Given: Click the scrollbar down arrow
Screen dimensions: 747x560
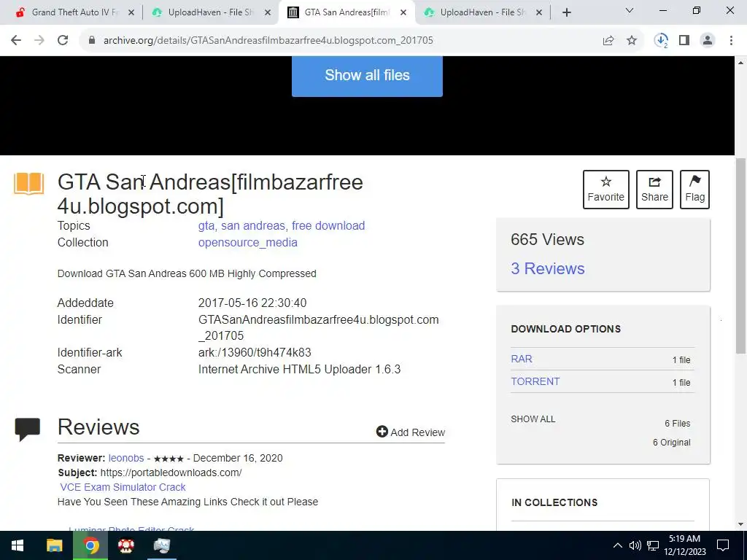Looking at the screenshot, I should (740, 525).
